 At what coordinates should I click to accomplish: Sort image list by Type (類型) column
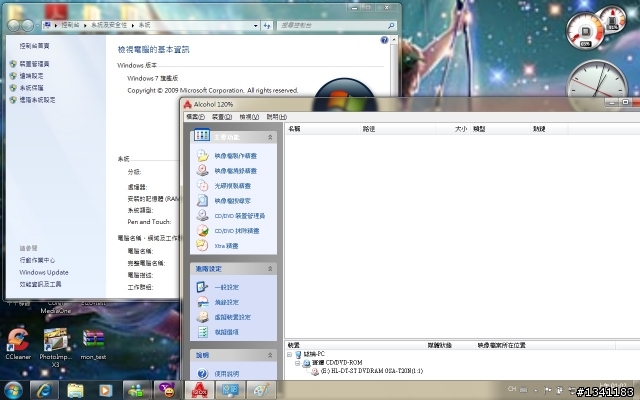pyautogui.click(x=500, y=129)
